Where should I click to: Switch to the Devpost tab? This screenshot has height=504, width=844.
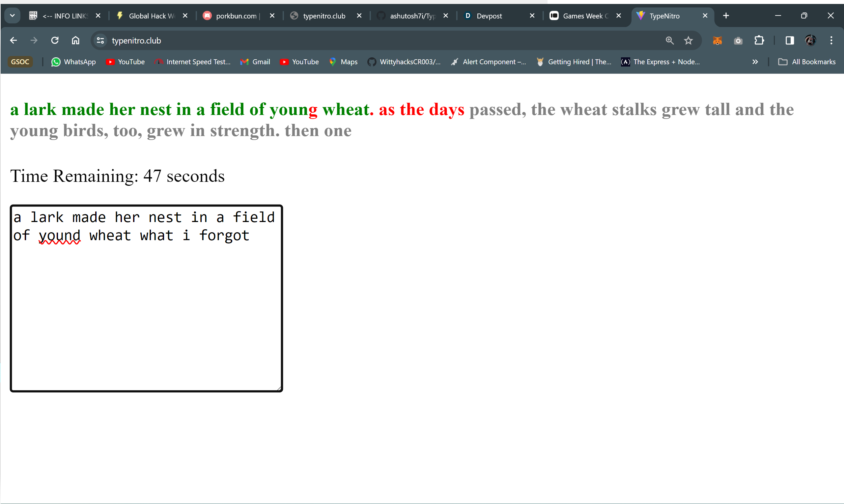pyautogui.click(x=489, y=16)
